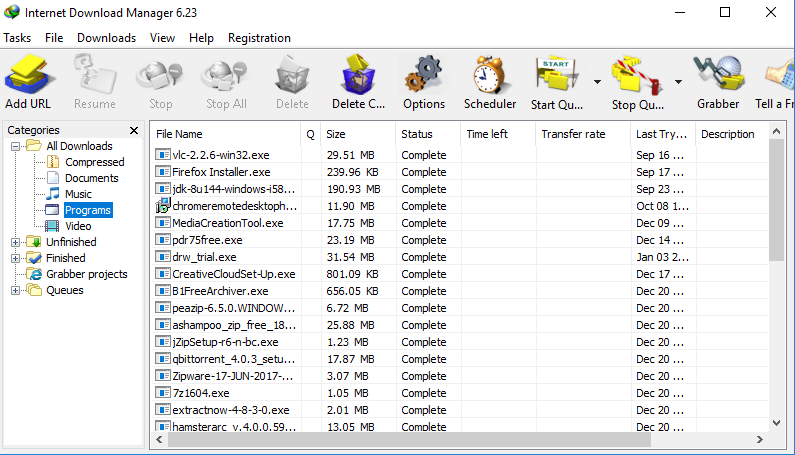Open Options via the gears icon
This screenshot has width=795, height=455.
[424, 75]
